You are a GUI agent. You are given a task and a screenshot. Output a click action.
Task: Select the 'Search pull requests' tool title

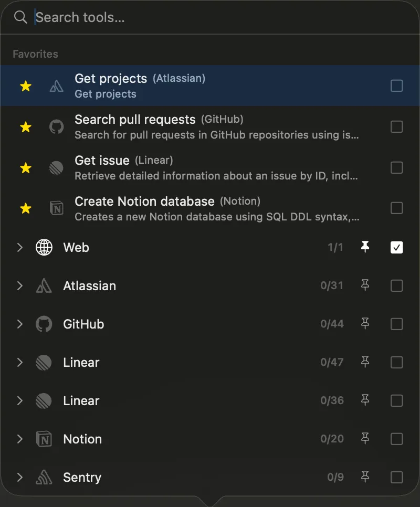tap(135, 120)
